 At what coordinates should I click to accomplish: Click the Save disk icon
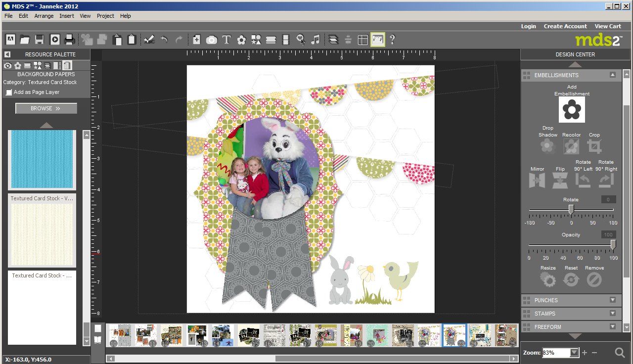pos(40,40)
